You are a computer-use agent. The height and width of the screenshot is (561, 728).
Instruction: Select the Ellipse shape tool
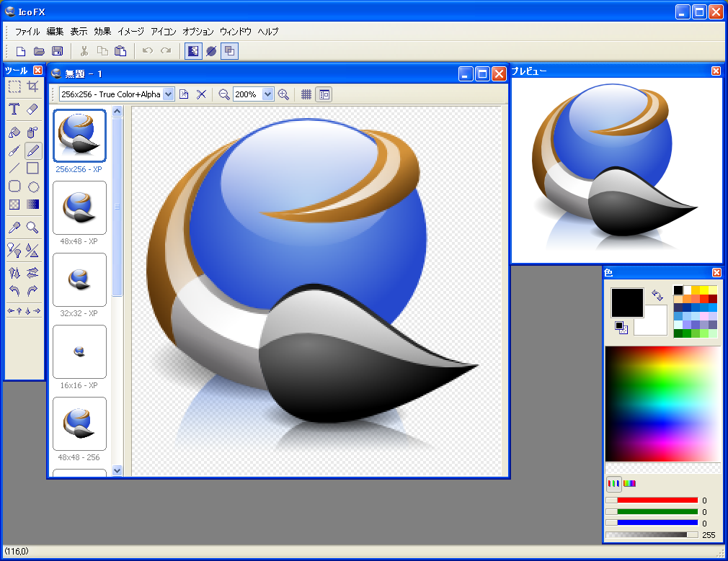(x=32, y=187)
